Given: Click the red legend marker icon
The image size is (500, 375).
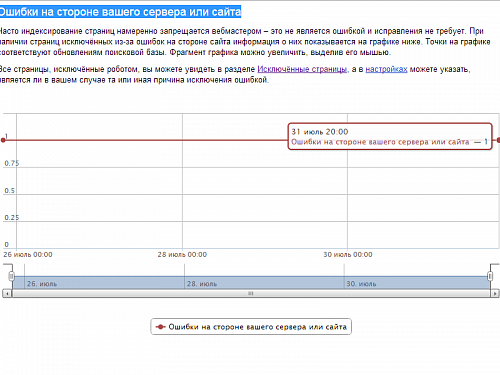Looking at the screenshot, I should tap(160, 327).
